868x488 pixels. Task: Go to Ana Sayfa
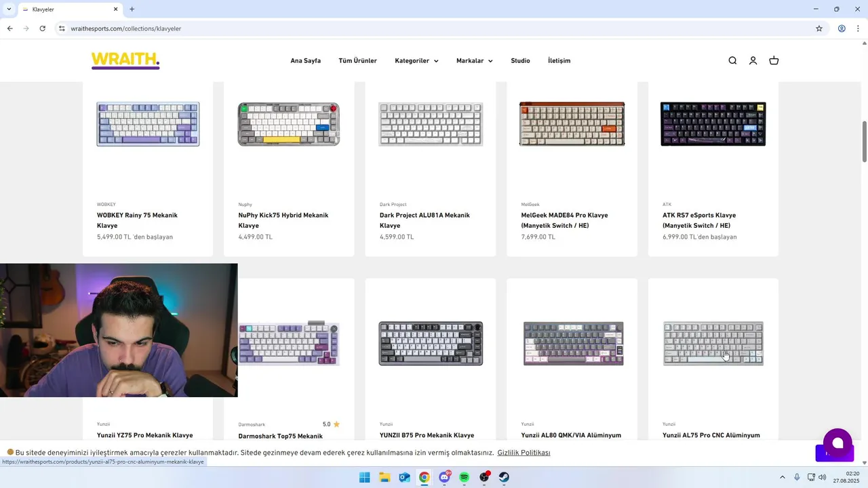tap(306, 60)
